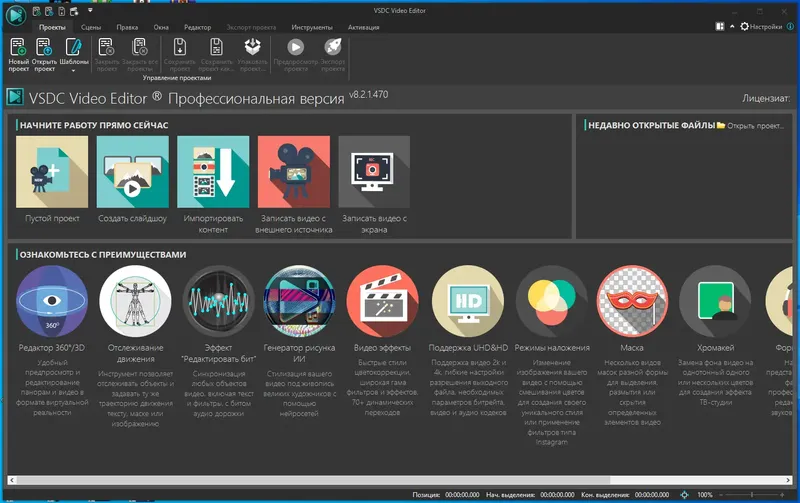Viewport: 800px width, 503px height.
Task: Click the fit-zoom crosshair icon in status bar
Action: point(684,494)
